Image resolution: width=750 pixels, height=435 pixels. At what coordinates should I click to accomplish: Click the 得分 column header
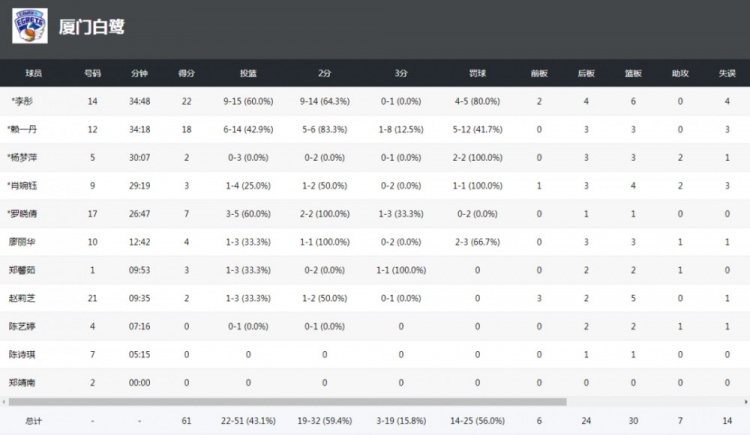[185, 73]
